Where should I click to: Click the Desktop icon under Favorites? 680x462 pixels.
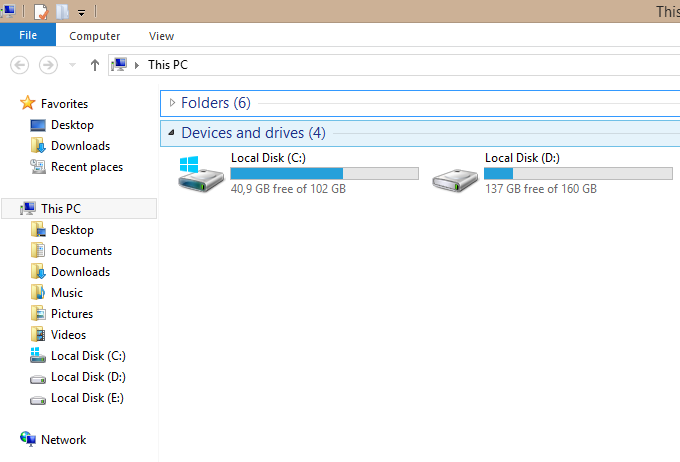click(x=38, y=125)
